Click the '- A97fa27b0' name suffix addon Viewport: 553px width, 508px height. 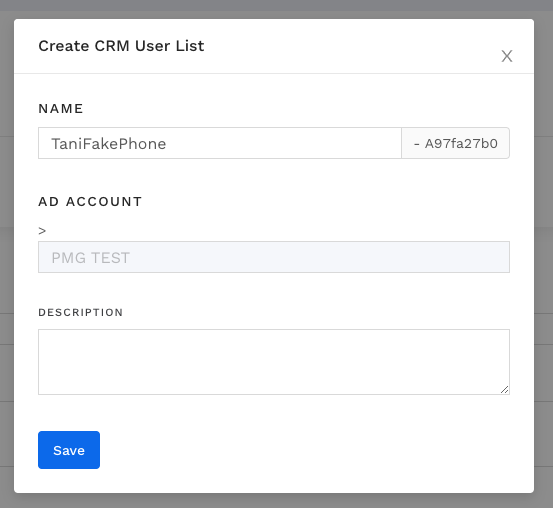pyautogui.click(x=455, y=143)
